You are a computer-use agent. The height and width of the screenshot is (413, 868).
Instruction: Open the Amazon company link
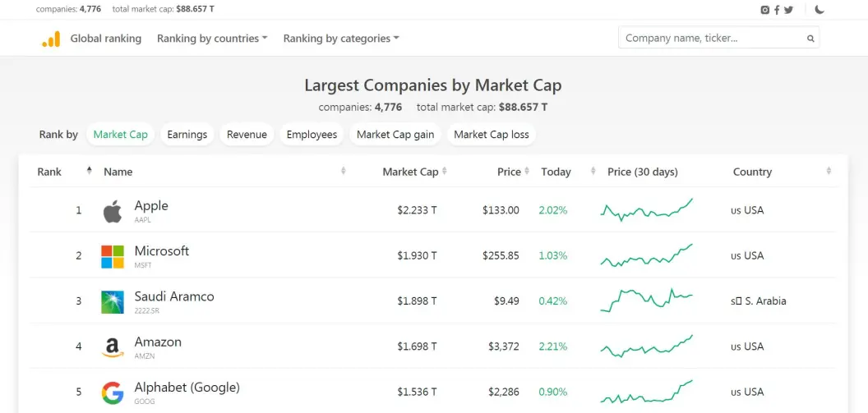pos(158,342)
